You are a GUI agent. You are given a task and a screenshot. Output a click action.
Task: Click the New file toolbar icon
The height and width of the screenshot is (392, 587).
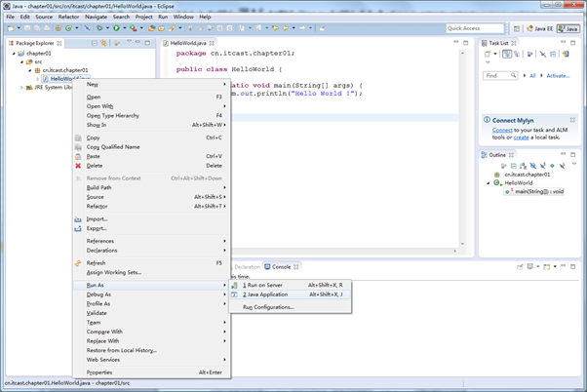point(11,28)
